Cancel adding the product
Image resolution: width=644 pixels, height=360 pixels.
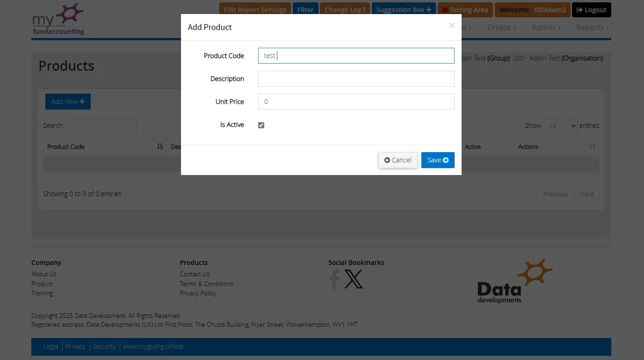398,160
